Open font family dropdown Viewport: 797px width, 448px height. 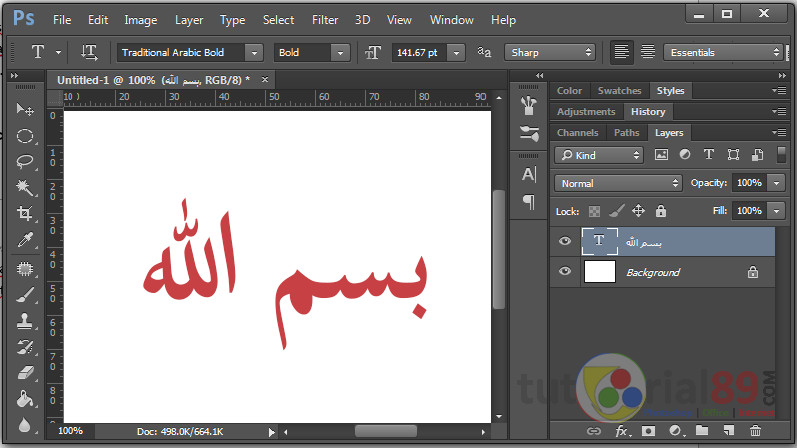coord(254,52)
